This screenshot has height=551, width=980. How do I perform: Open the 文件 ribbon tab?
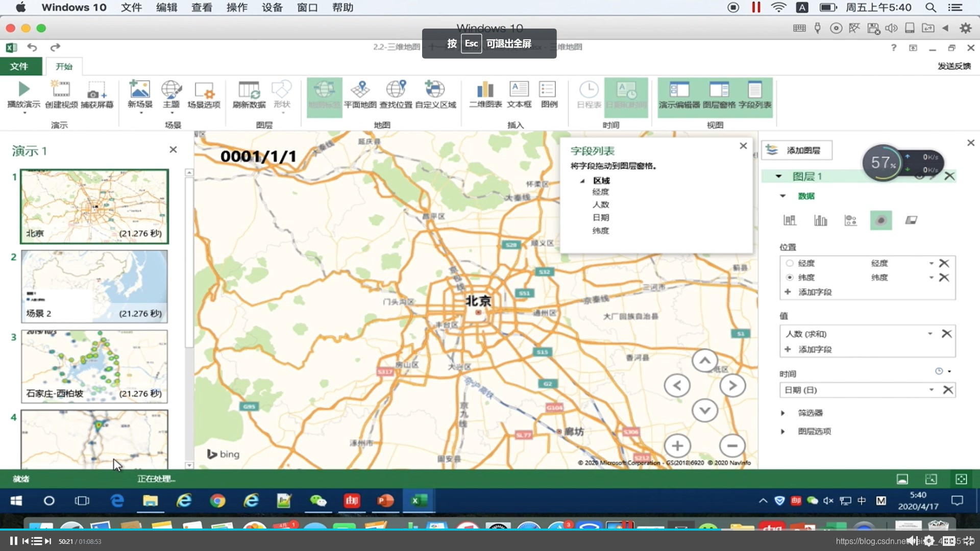point(19,66)
